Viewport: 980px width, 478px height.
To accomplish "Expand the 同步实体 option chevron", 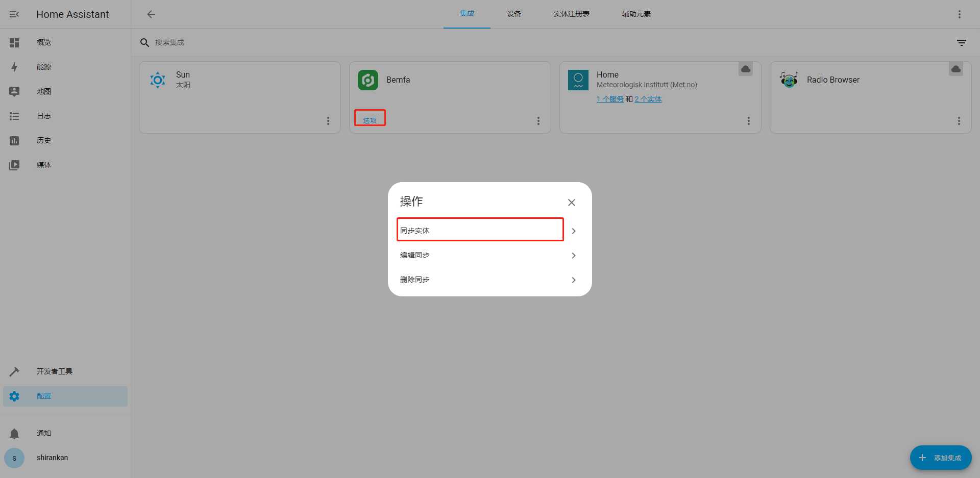I will [x=574, y=231].
